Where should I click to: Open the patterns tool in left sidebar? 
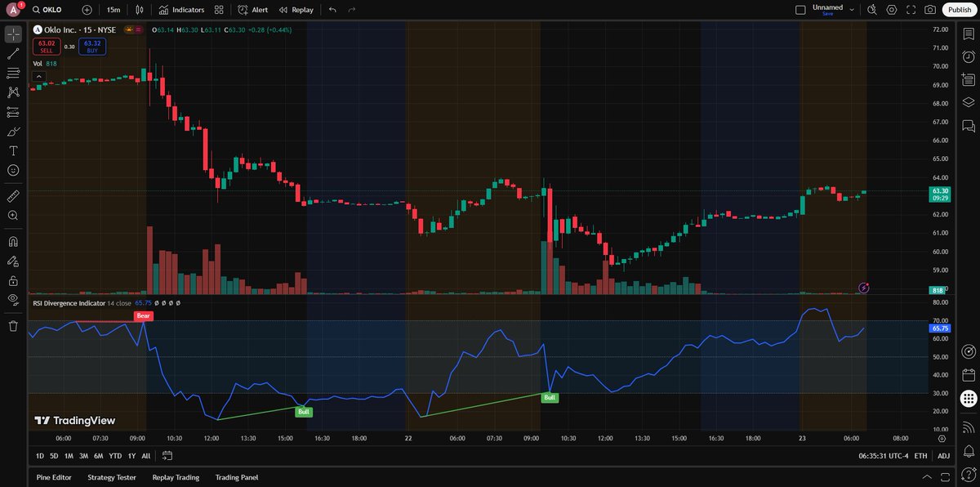(13, 93)
